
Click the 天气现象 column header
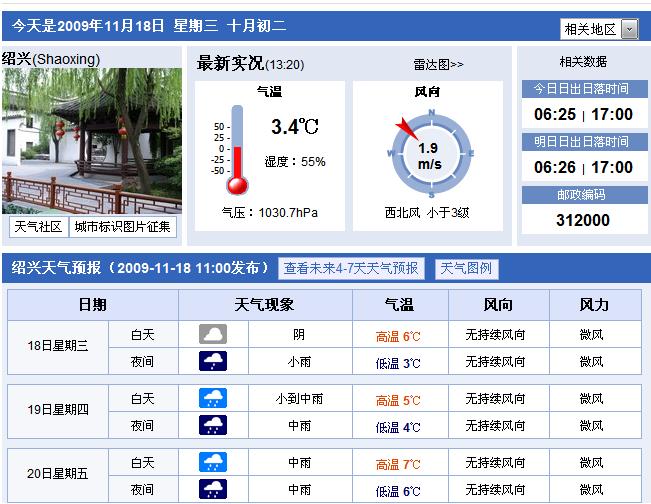pyautogui.click(x=265, y=305)
